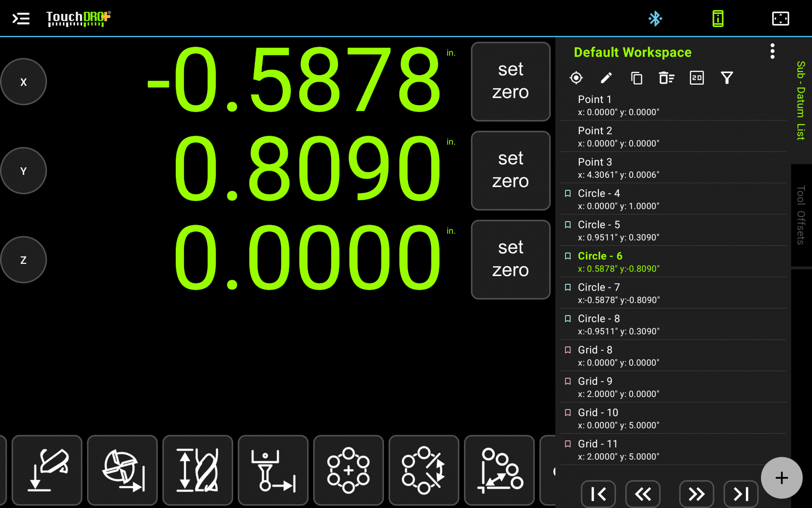Open Default Workspace overflow menu
The image size is (812, 508).
[772, 51]
